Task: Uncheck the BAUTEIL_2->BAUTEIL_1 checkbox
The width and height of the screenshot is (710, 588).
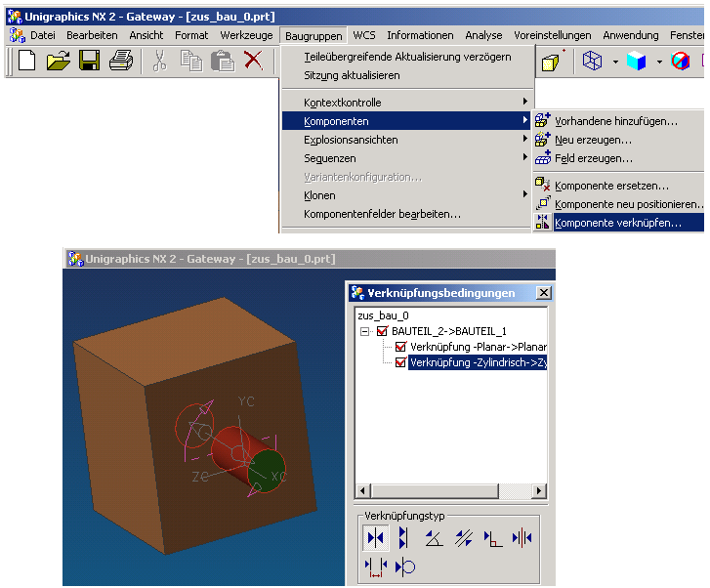Action: (382, 331)
